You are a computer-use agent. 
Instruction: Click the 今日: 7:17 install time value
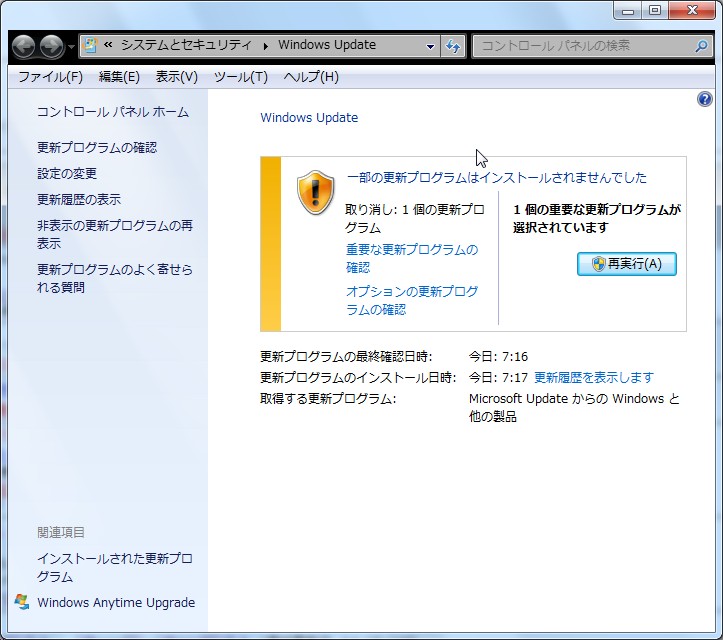pos(498,378)
